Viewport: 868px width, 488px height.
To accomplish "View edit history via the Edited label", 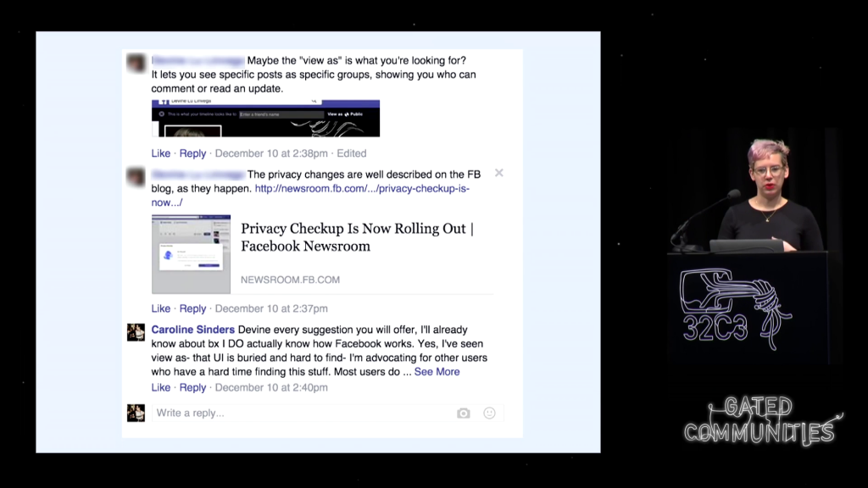I will (352, 153).
